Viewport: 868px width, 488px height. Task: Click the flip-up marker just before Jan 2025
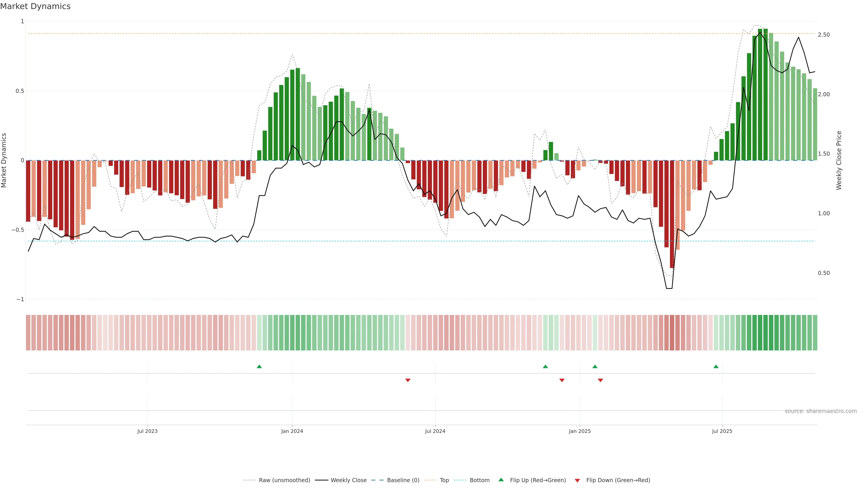pyautogui.click(x=545, y=366)
